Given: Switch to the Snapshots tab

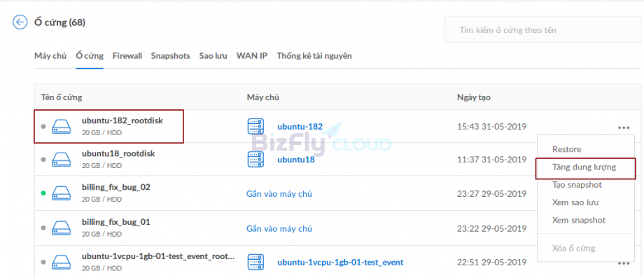Looking at the screenshot, I should point(170,56).
